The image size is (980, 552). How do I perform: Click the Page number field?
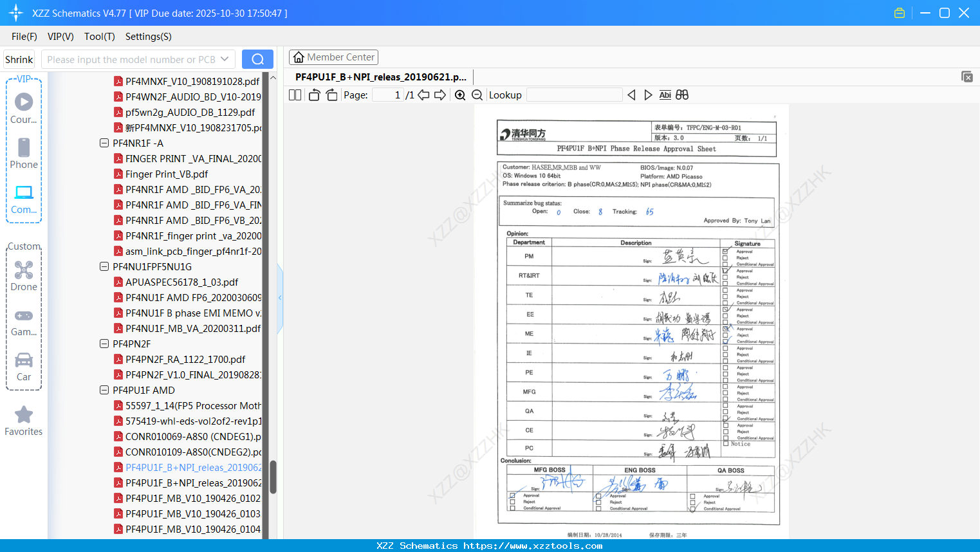388,95
